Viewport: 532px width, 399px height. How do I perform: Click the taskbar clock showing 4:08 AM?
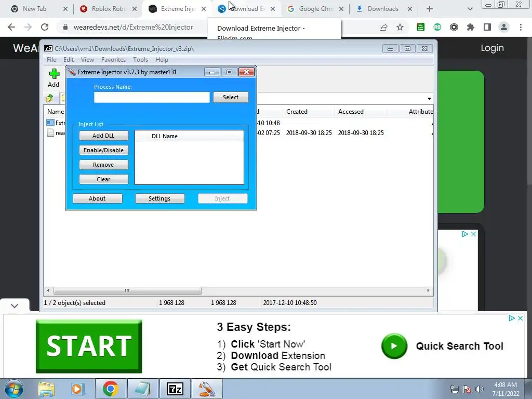pos(506,389)
